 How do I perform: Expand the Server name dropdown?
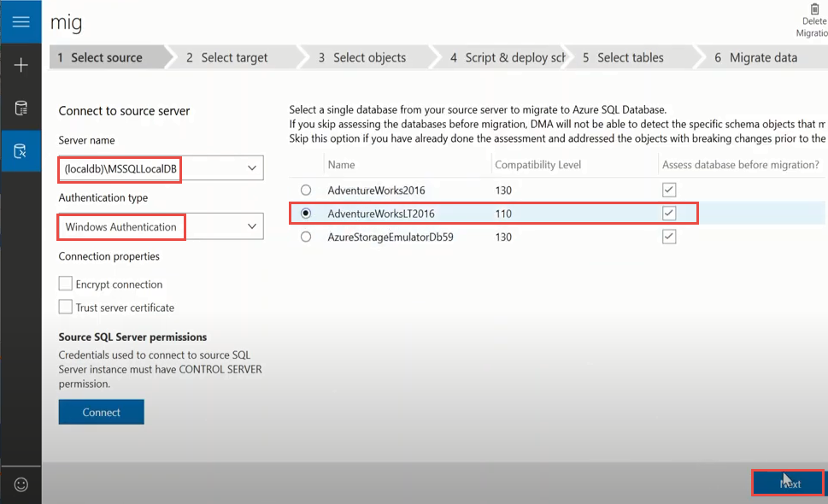pos(251,169)
